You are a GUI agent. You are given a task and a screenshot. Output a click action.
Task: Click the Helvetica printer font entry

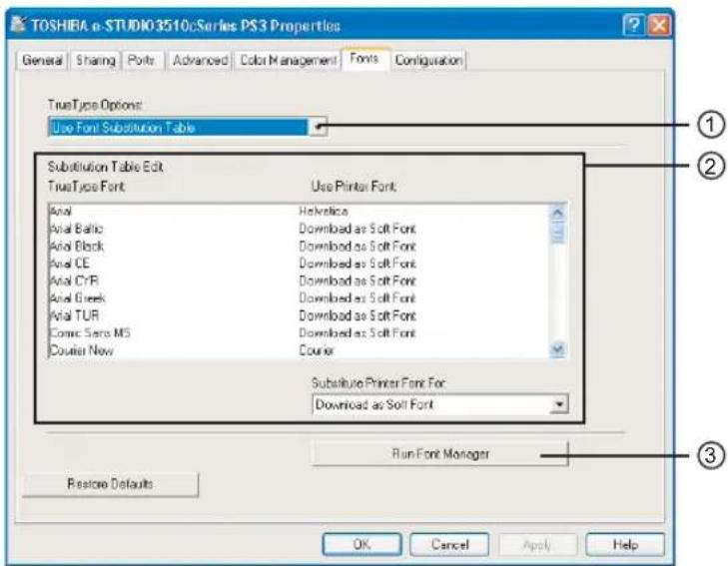324,211
